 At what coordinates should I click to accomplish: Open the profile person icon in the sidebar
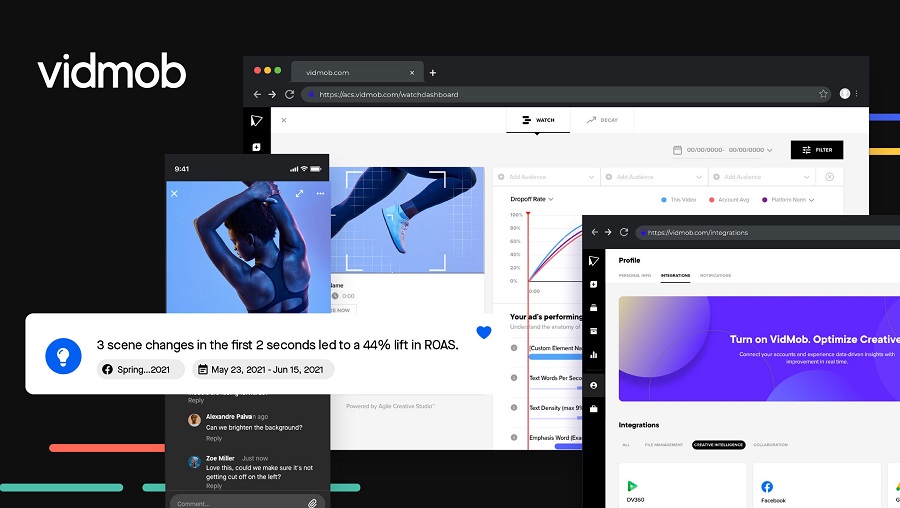point(593,385)
